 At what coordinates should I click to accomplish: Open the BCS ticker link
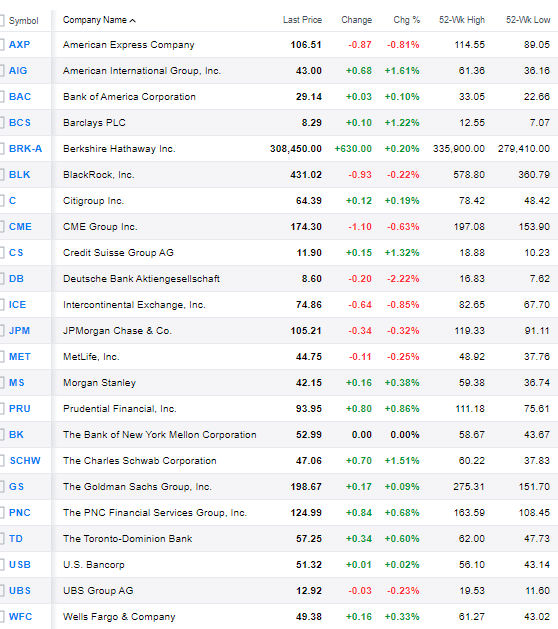(20, 123)
